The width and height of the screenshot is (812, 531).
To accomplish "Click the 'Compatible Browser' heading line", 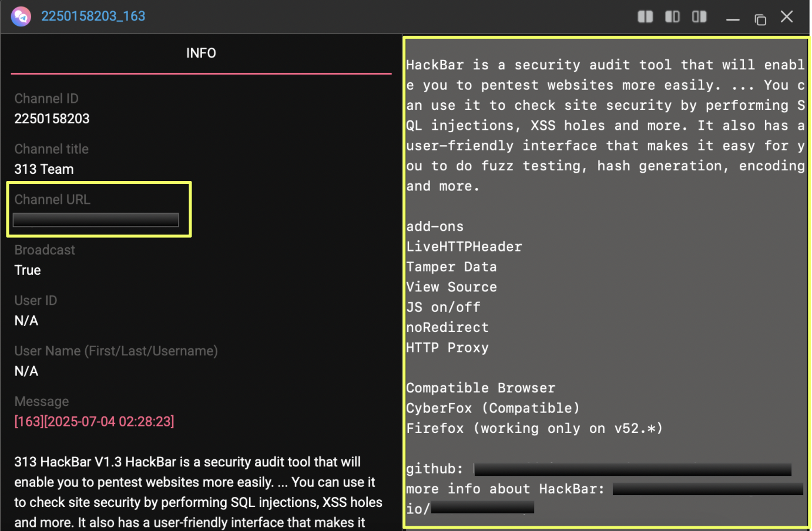I will click(481, 388).
